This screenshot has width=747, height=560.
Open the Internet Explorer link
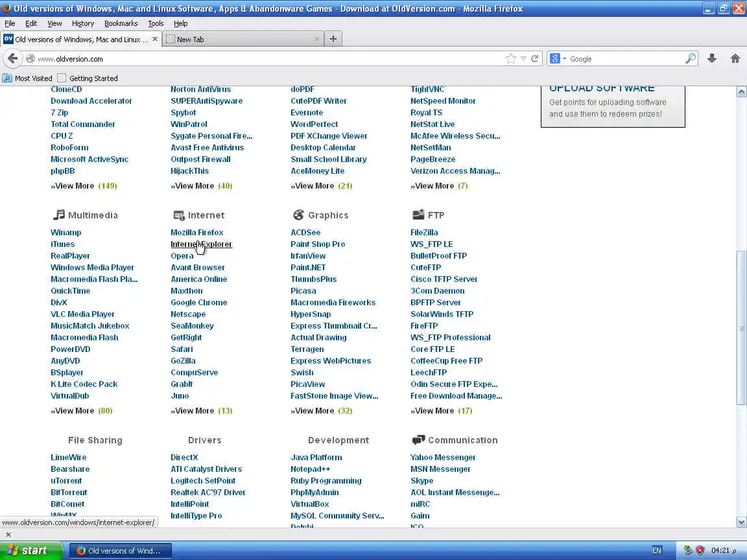point(202,244)
